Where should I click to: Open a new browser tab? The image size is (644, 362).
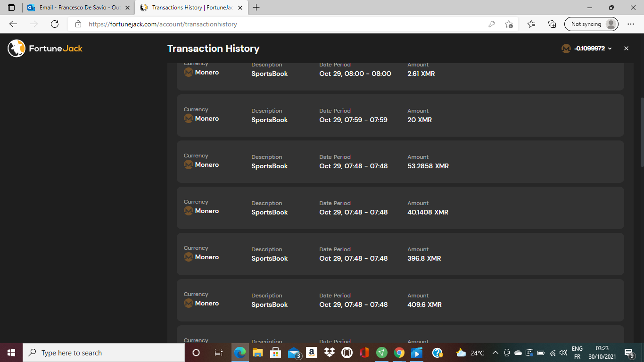coord(256,8)
